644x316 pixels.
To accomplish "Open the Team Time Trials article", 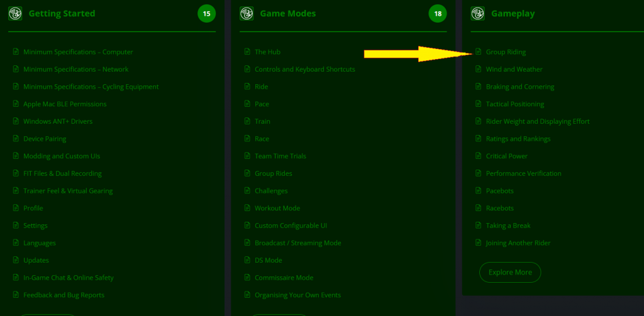I will point(280,156).
